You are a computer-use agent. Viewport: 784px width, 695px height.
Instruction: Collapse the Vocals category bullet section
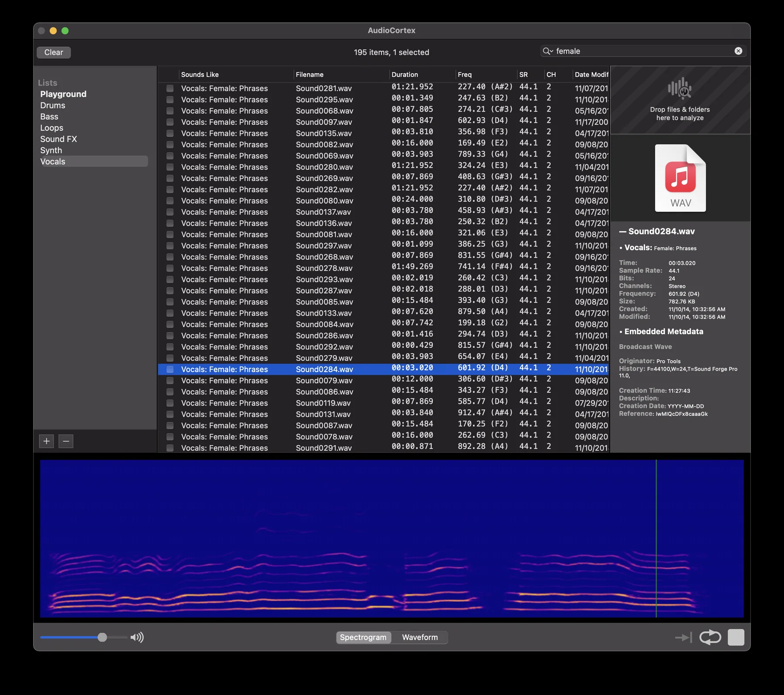click(621, 248)
